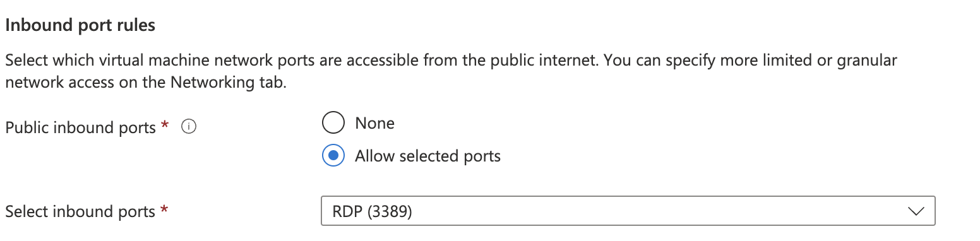Click the blue dot inside the selected radio
980x241 pixels.
click(x=333, y=156)
